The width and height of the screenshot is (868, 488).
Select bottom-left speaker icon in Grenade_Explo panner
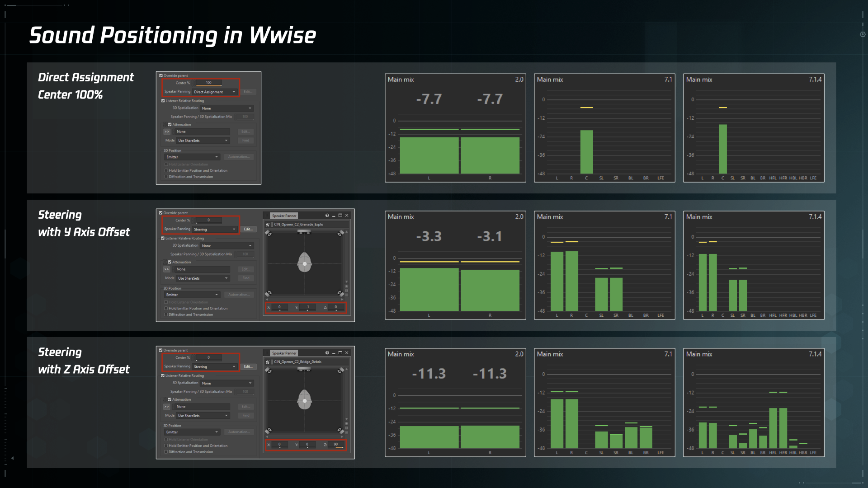[268, 293]
